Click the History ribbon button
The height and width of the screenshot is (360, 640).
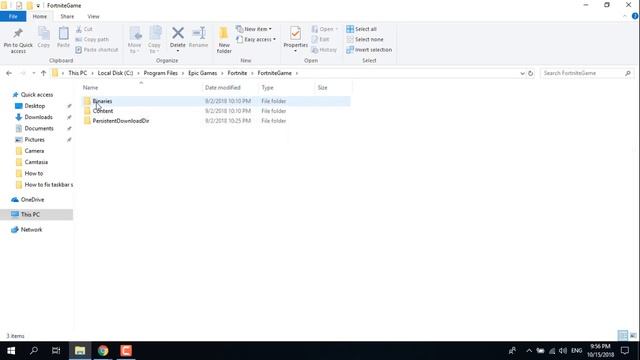pos(324,50)
